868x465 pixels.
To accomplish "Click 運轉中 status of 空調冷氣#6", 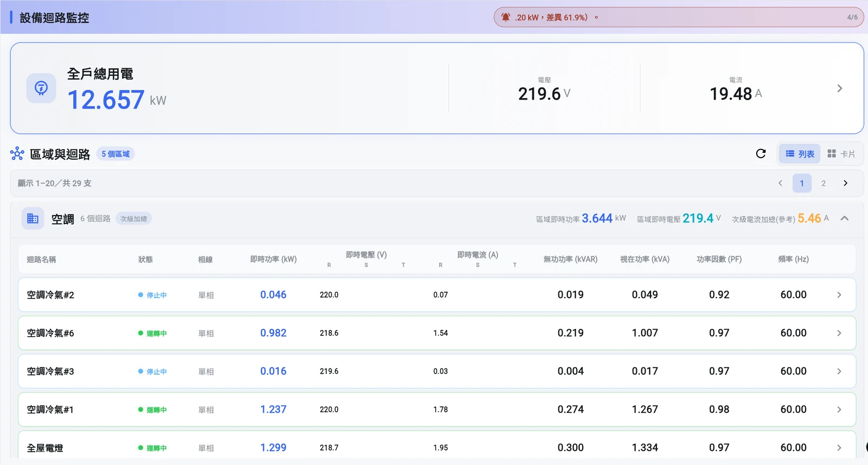I will point(152,333).
